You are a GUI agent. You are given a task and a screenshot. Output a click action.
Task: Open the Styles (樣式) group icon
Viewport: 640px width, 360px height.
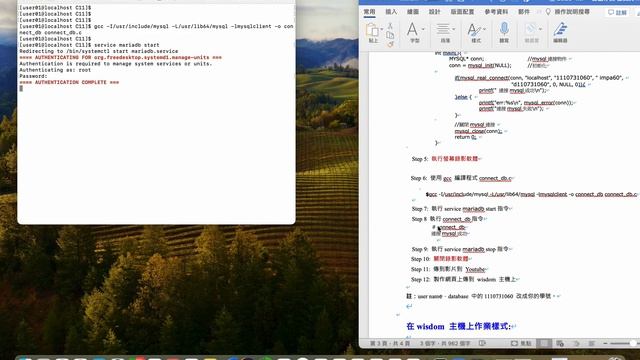coord(473,29)
